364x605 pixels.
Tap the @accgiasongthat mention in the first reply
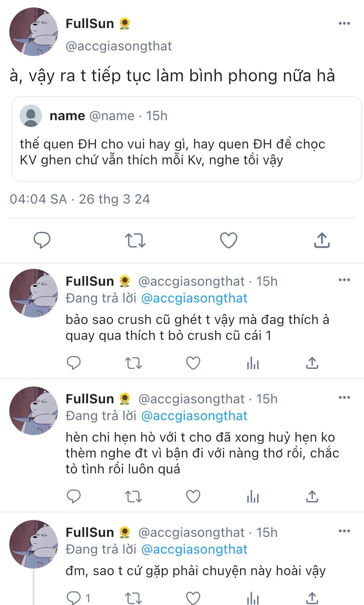(194, 298)
